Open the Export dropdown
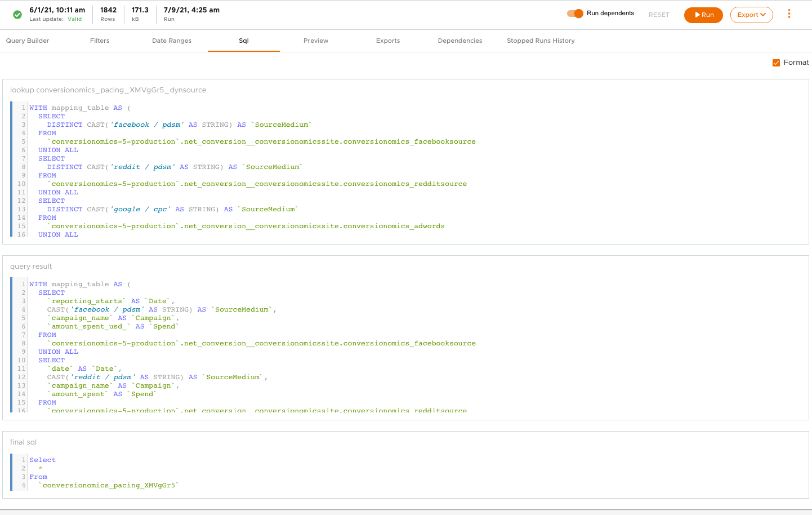 (751, 15)
